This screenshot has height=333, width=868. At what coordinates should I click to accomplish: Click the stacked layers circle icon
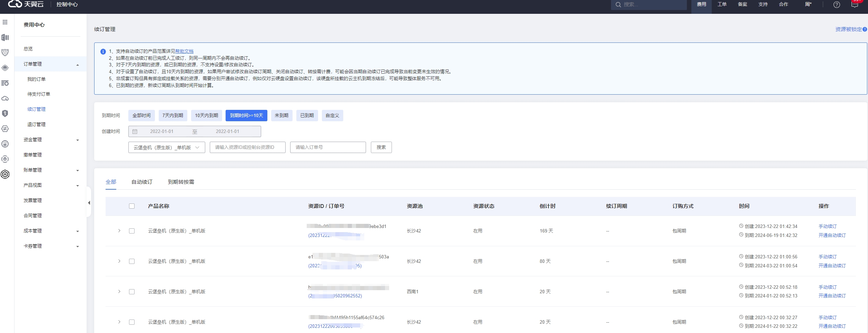pos(5,159)
